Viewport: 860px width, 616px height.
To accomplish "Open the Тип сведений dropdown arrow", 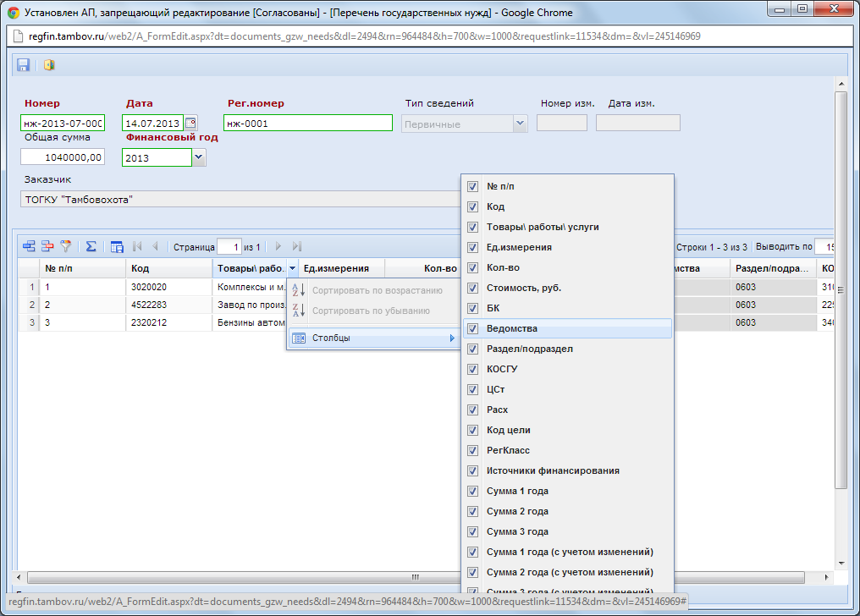I will [520, 124].
